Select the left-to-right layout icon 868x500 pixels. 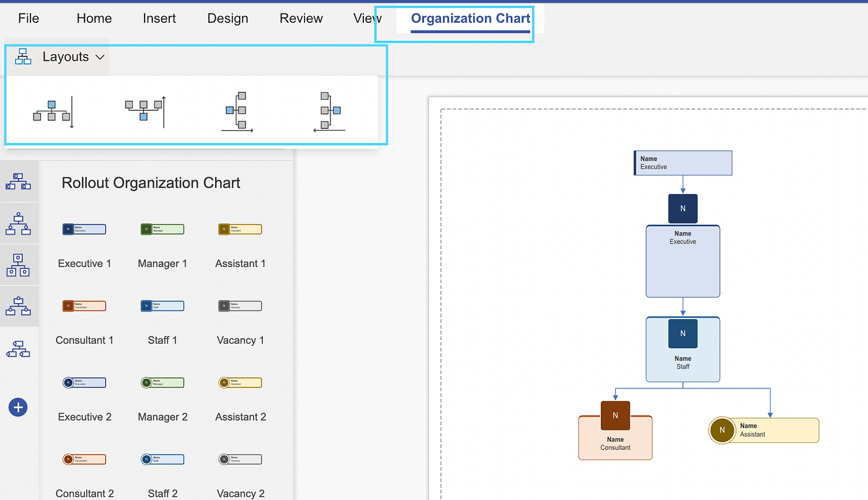(x=237, y=112)
